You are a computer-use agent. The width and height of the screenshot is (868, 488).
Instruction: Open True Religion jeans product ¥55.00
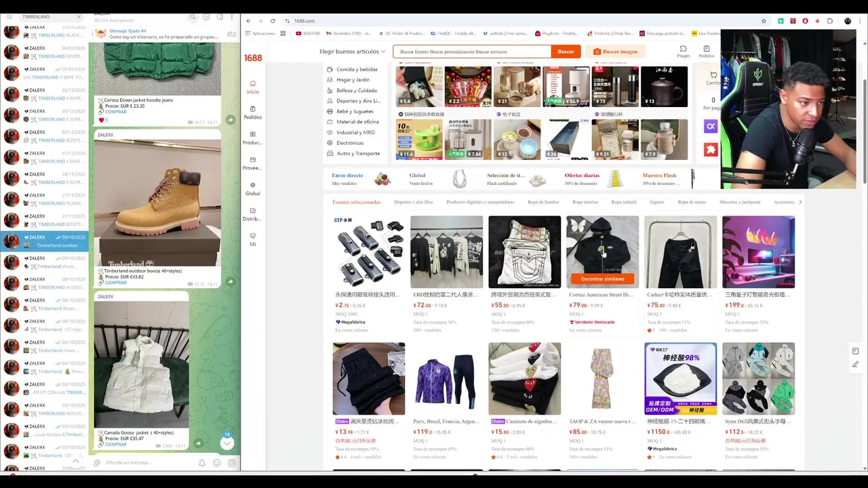(x=524, y=252)
